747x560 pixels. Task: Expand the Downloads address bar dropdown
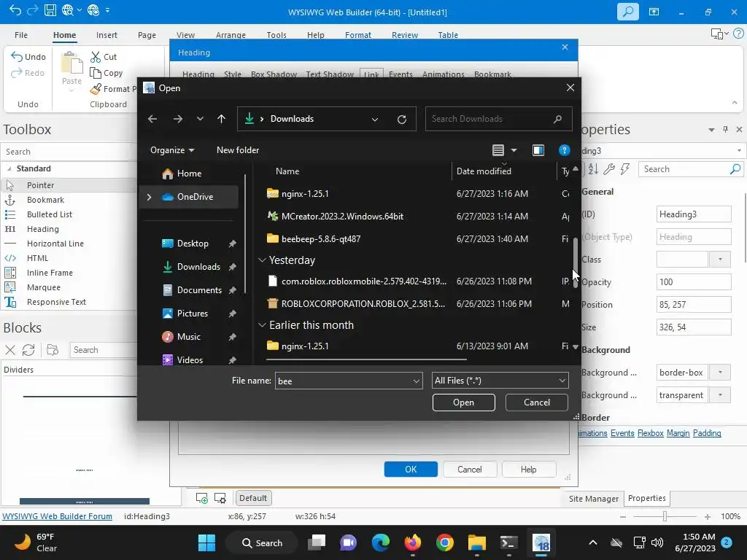(375, 119)
